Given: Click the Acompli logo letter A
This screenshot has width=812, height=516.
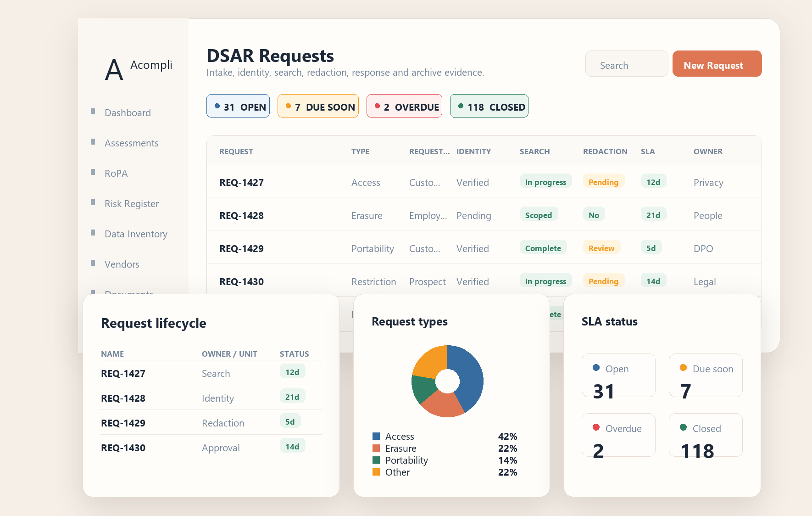Looking at the screenshot, I should click(x=114, y=70).
